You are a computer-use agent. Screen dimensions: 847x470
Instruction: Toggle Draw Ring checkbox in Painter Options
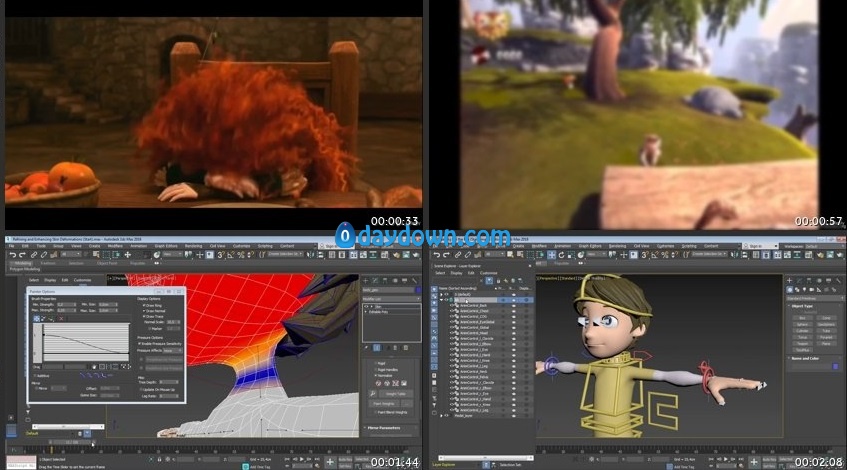144,305
